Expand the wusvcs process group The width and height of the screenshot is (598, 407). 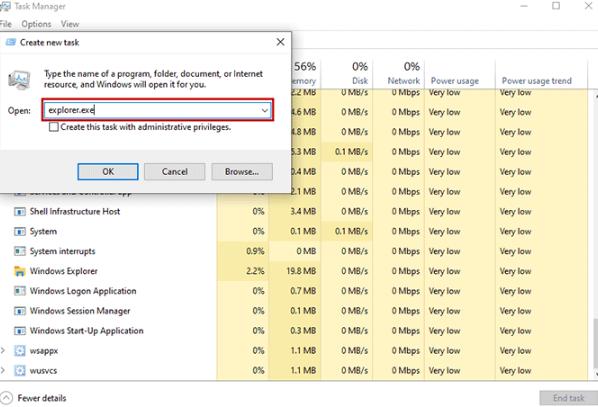(3, 370)
